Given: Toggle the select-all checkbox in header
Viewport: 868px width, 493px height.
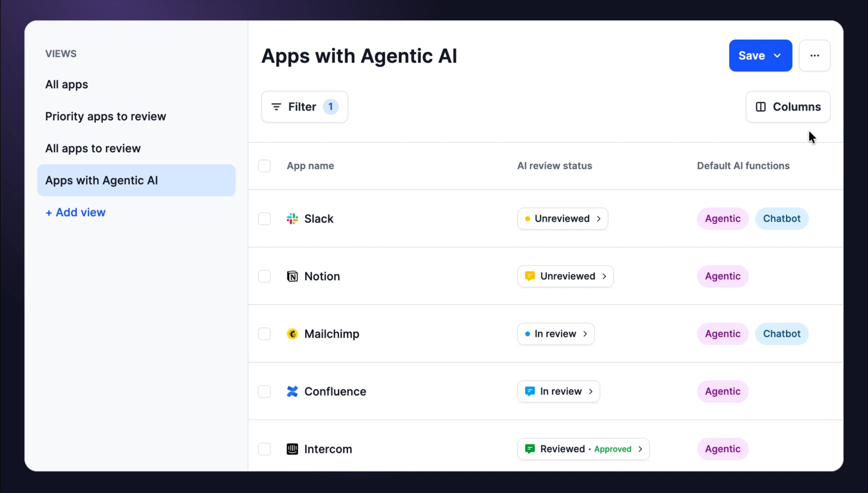Looking at the screenshot, I should [x=264, y=166].
